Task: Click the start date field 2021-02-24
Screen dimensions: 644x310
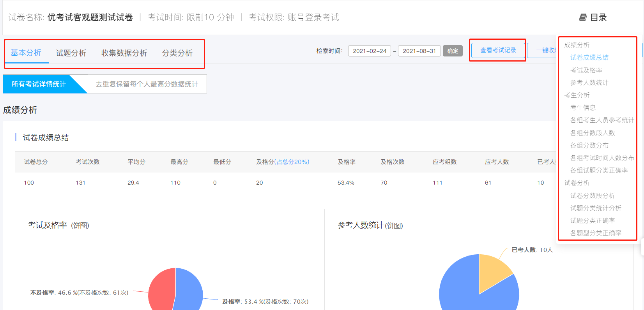Action: (x=370, y=51)
